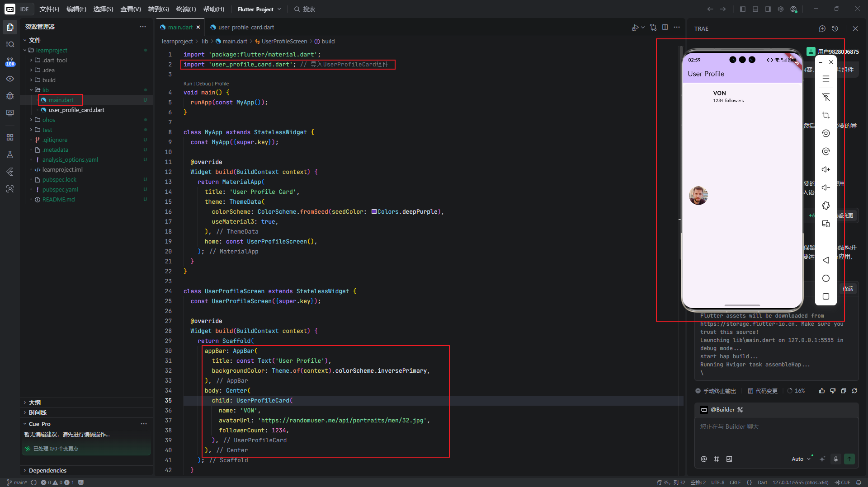Open the 终端(T) menu
This screenshot has width=868, height=487.
[186, 9]
